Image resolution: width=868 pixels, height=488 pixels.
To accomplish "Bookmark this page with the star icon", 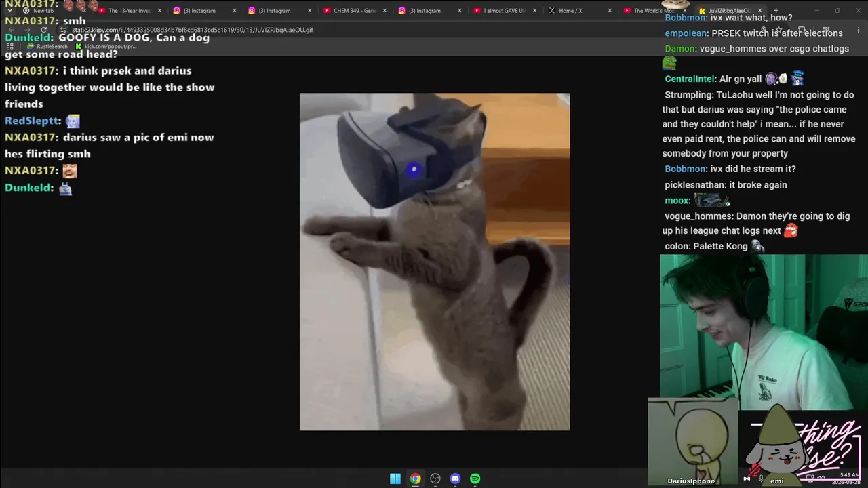I will tap(778, 30).
